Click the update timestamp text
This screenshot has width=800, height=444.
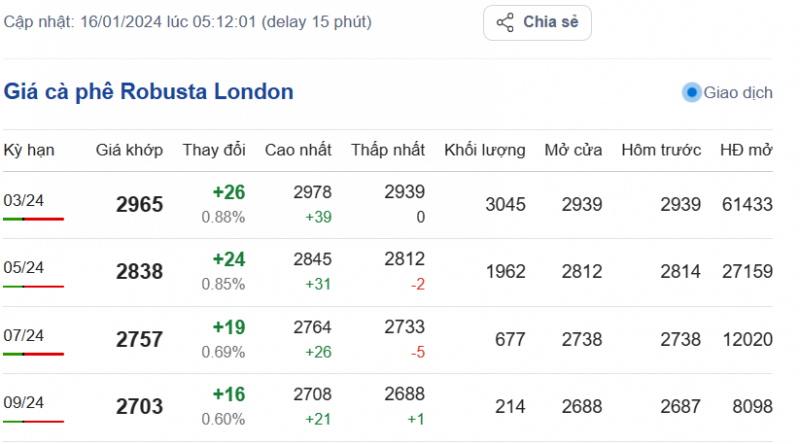click(188, 21)
